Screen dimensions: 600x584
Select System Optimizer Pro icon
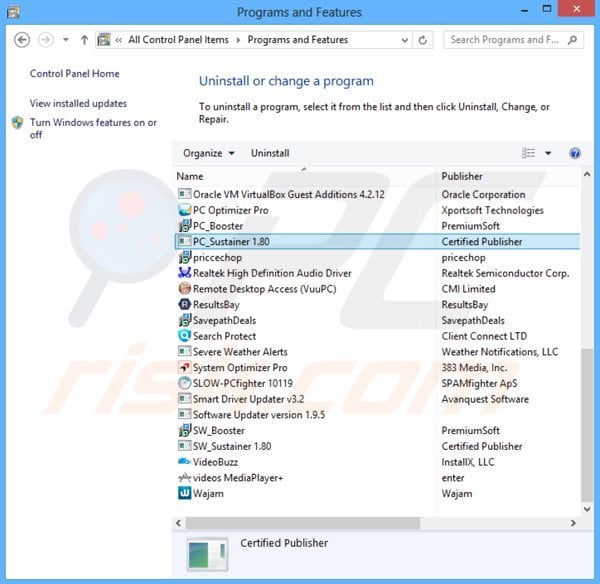pos(184,367)
